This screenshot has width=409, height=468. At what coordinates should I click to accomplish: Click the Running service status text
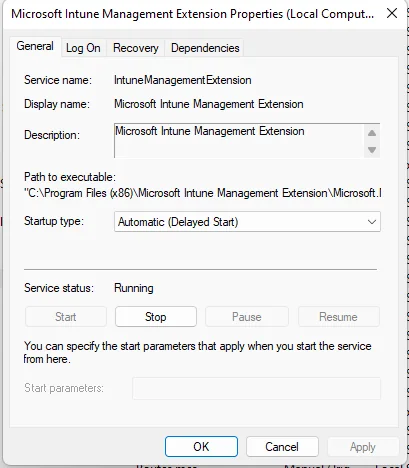click(x=134, y=288)
